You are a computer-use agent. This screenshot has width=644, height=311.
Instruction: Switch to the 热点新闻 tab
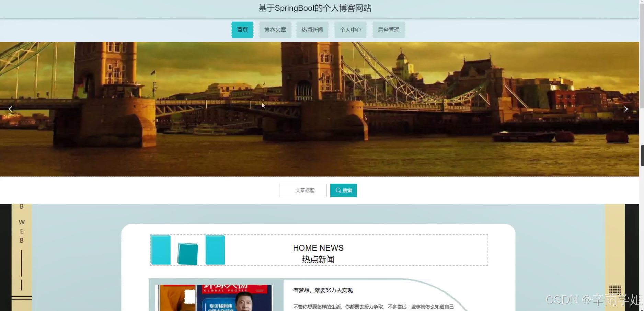tap(312, 30)
